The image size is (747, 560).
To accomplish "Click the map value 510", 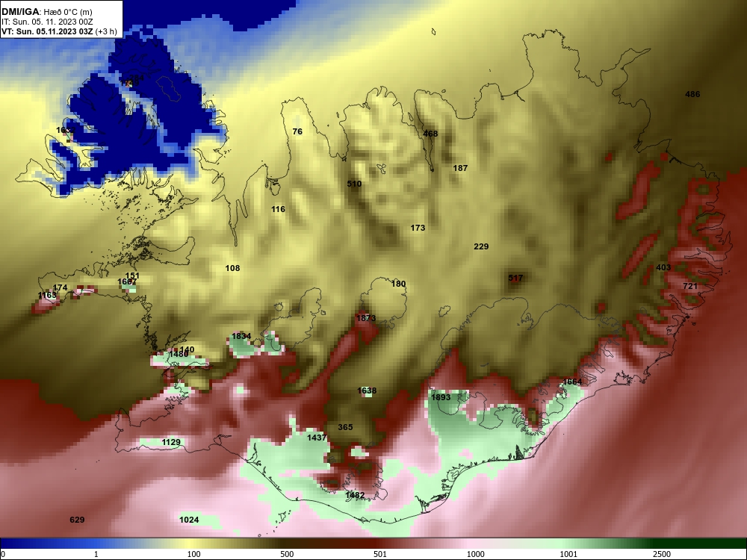I will pos(354,184).
